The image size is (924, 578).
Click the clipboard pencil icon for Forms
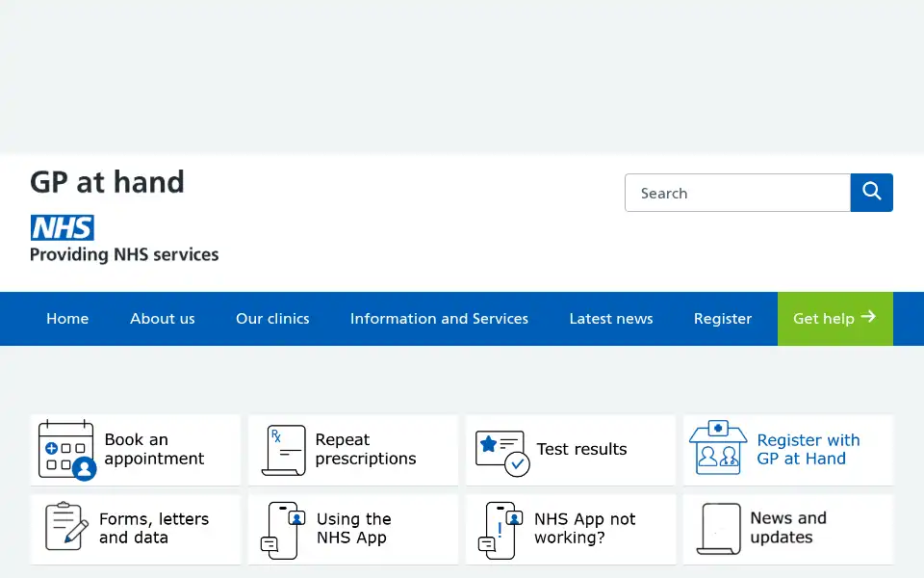[66, 526]
